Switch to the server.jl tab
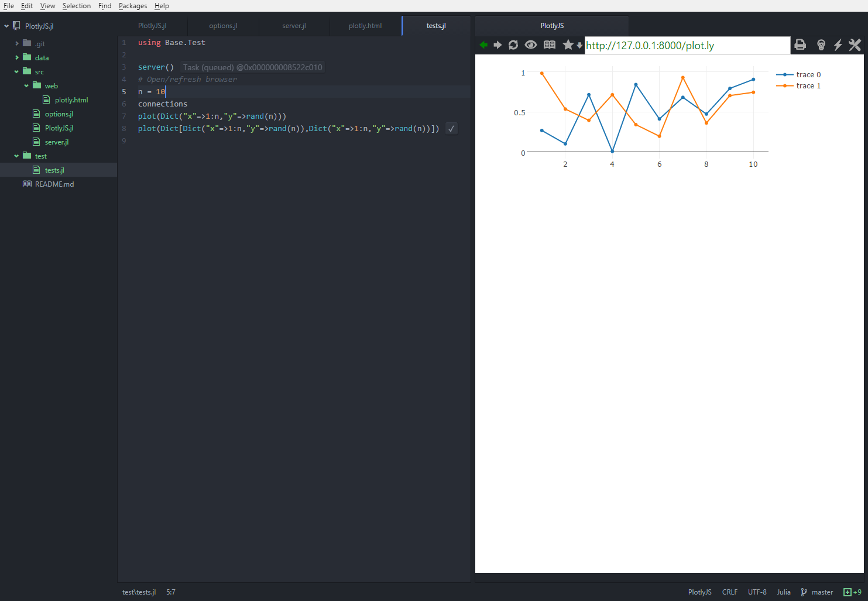The height and width of the screenshot is (601, 868). pos(294,26)
